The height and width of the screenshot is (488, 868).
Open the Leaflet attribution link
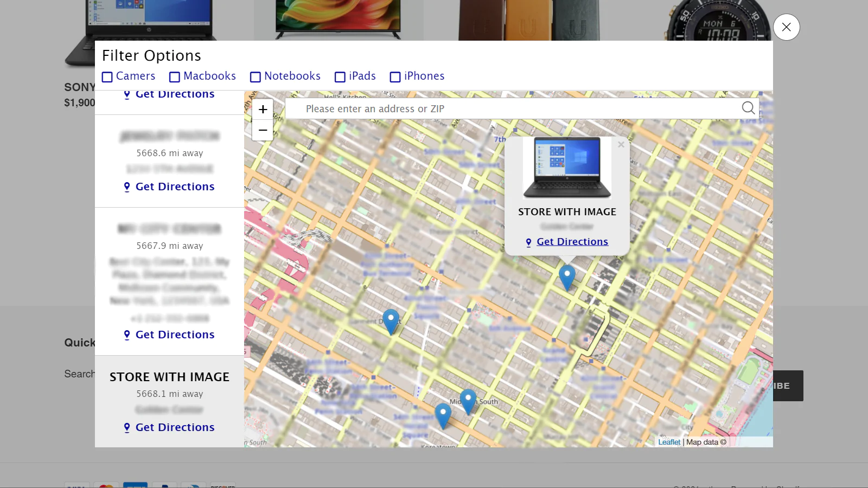669,442
